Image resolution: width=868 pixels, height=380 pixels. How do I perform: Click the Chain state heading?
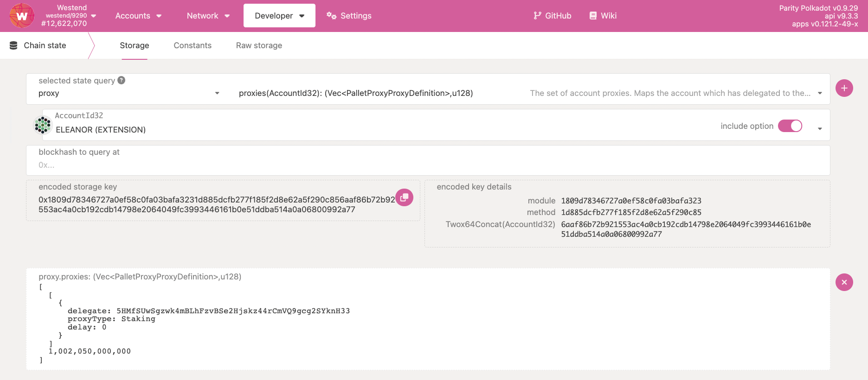click(45, 45)
